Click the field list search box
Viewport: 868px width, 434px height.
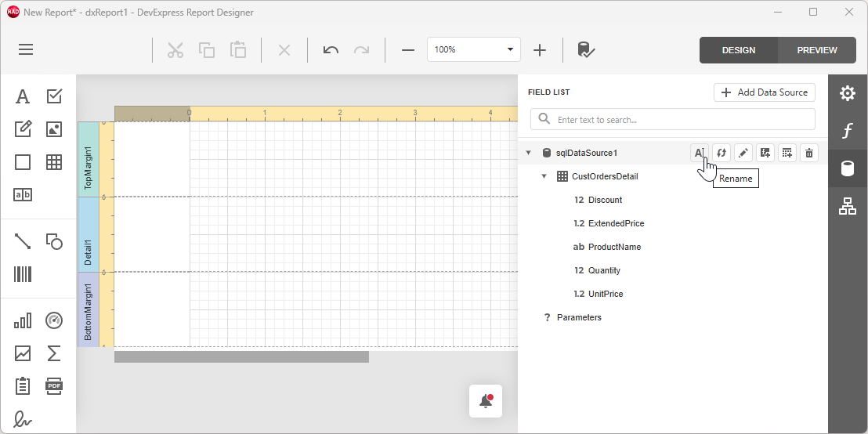coord(673,120)
